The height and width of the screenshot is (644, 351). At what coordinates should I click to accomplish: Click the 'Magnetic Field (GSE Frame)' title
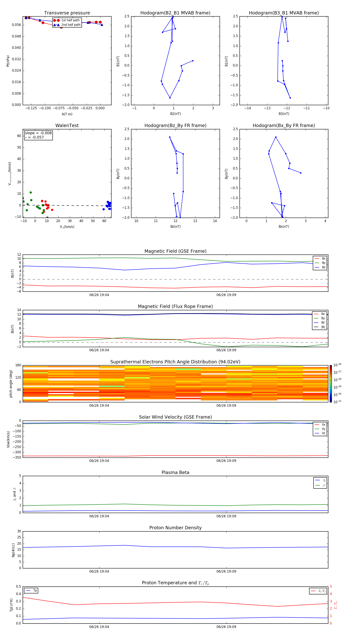point(175,251)
